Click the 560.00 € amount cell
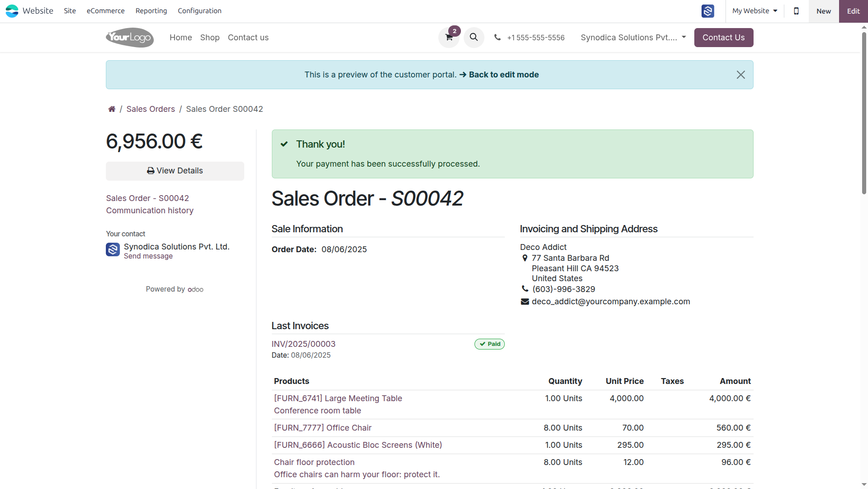 coord(733,428)
